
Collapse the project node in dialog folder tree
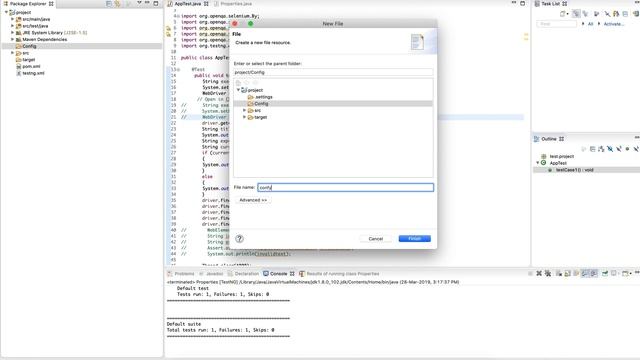tap(238, 90)
